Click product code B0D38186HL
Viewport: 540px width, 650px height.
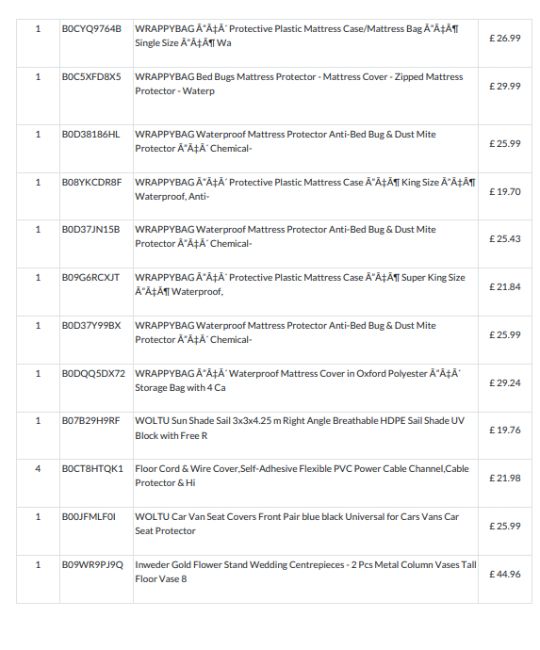(x=91, y=134)
